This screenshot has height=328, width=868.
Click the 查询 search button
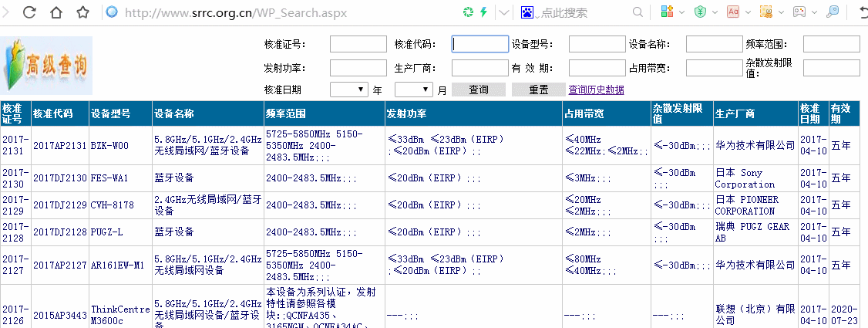[x=479, y=90]
